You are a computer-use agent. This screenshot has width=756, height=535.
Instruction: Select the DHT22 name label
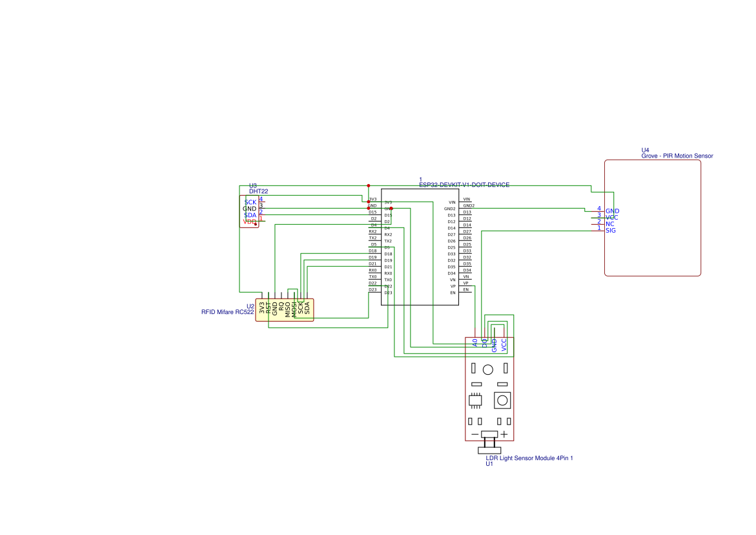(x=258, y=191)
